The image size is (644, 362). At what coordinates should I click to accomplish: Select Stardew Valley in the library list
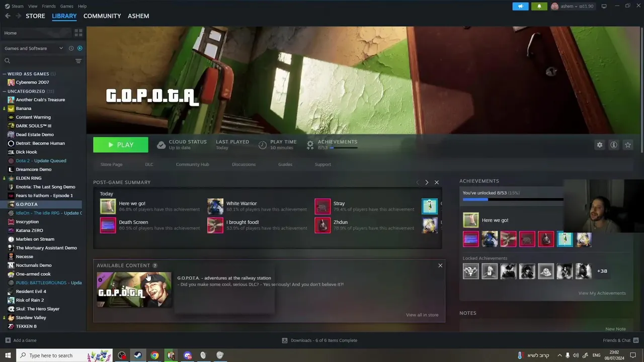click(31, 318)
